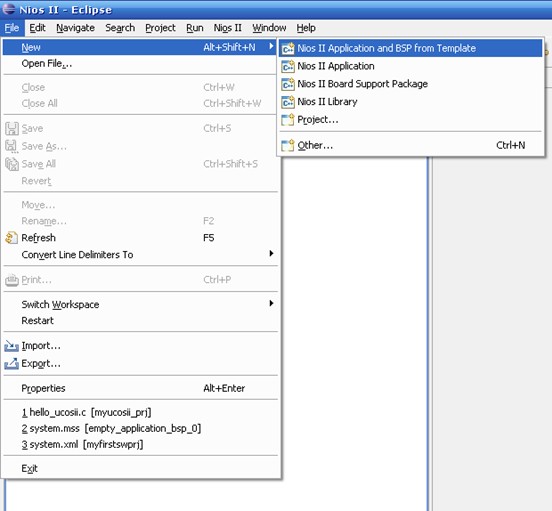Click the Other... wizard icon

pos(288,145)
